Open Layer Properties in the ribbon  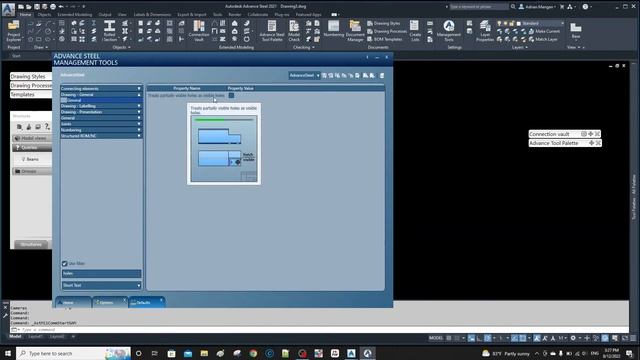(x=485, y=31)
